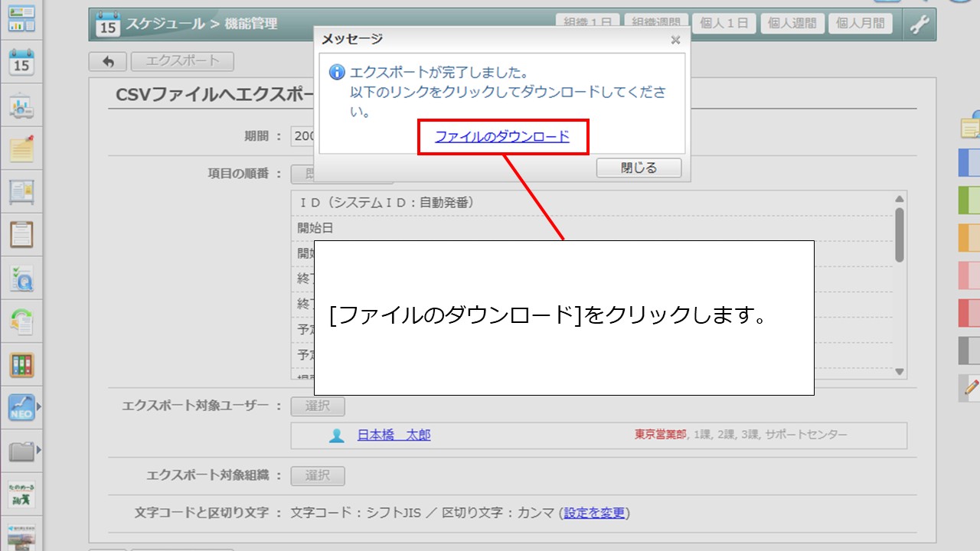
Task: Select the blue color tab on right
Action: [969, 163]
